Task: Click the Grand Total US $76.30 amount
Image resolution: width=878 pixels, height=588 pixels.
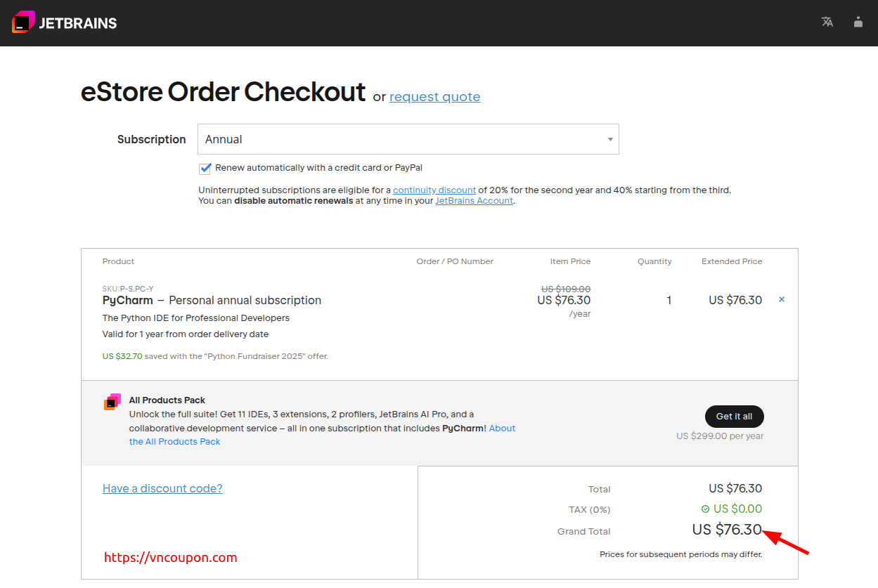Action: (x=727, y=530)
